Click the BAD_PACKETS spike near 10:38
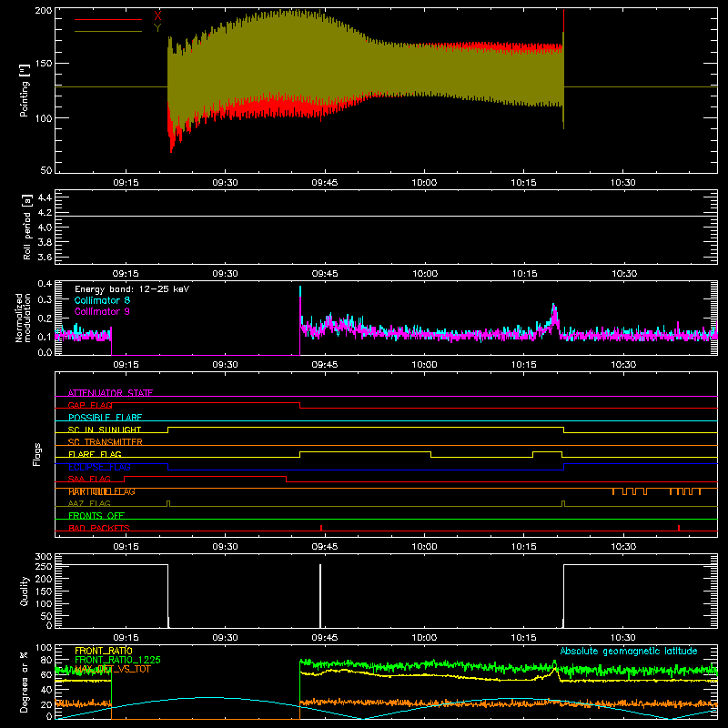This screenshot has width=728, height=728. pos(679,528)
